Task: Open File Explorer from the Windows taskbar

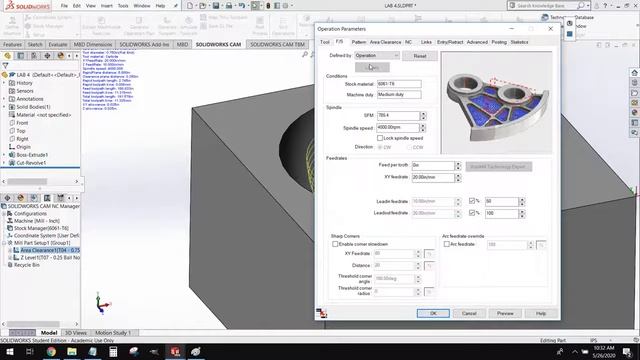Action: click(x=72, y=351)
